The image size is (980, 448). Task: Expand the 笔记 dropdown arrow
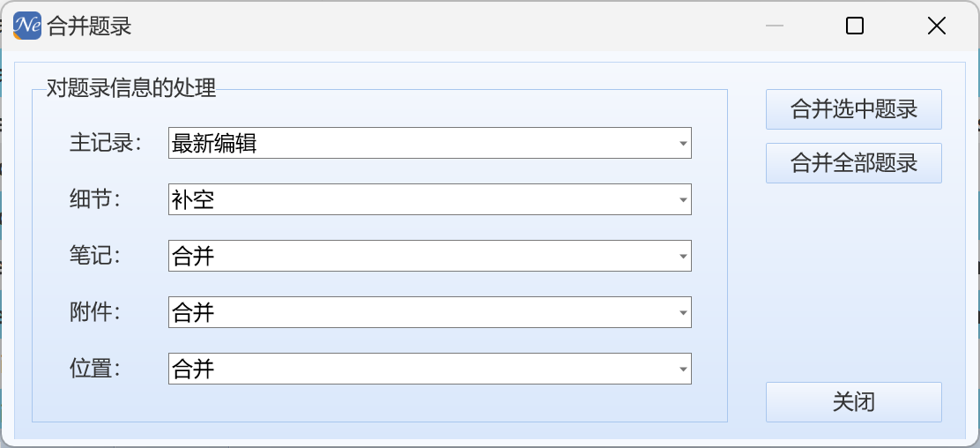[x=683, y=257]
